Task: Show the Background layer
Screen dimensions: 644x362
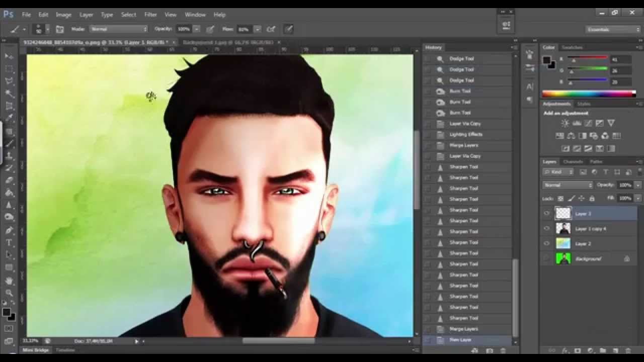Action: pyautogui.click(x=547, y=259)
